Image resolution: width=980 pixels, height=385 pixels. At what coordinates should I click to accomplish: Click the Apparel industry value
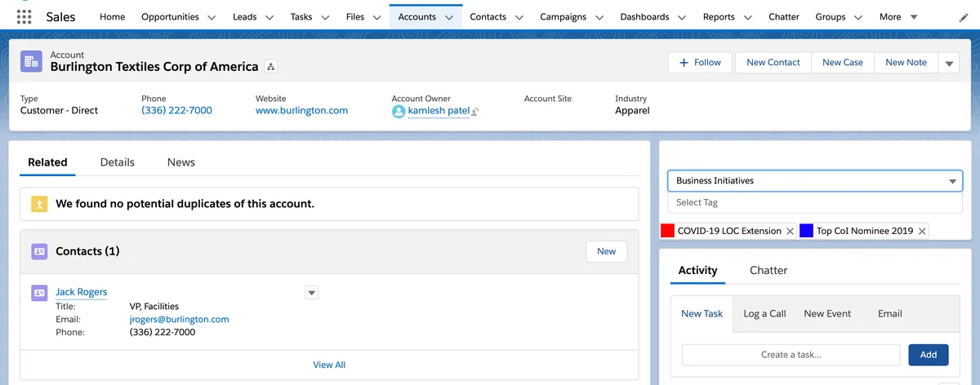coord(633,111)
